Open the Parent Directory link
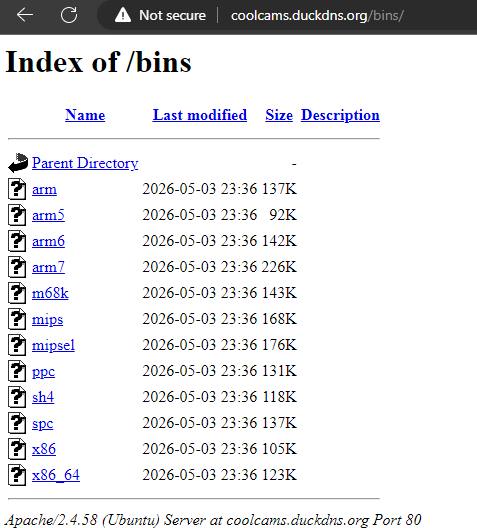 click(x=85, y=163)
